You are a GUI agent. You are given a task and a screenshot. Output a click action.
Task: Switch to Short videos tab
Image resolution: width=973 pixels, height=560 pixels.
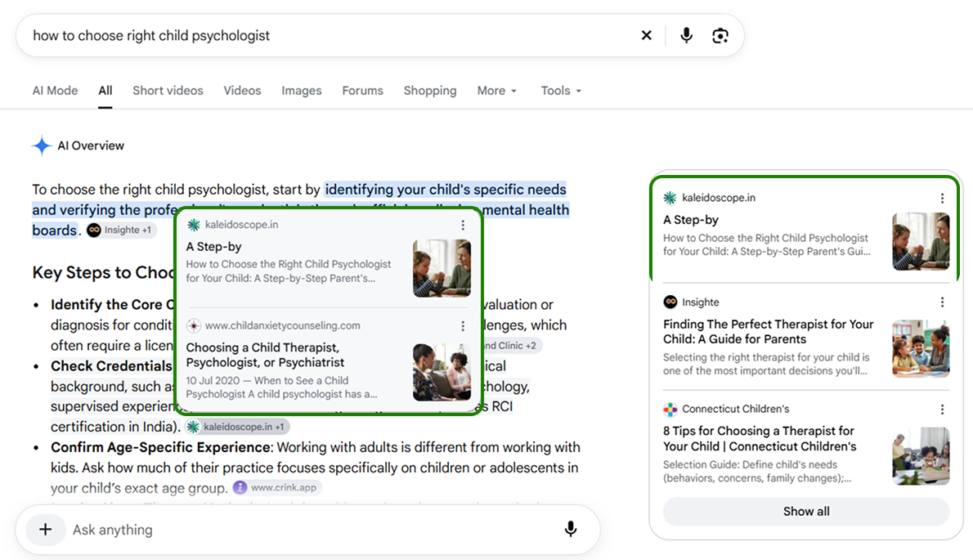(x=168, y=91)
